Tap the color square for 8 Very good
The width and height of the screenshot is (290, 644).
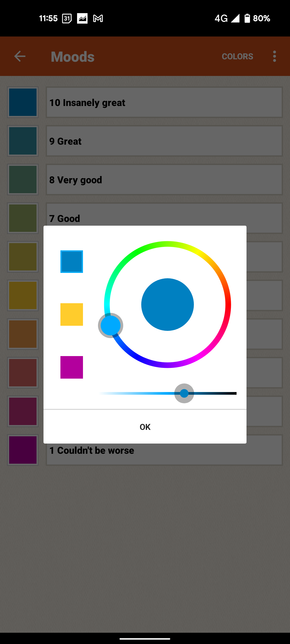(23, 180)
